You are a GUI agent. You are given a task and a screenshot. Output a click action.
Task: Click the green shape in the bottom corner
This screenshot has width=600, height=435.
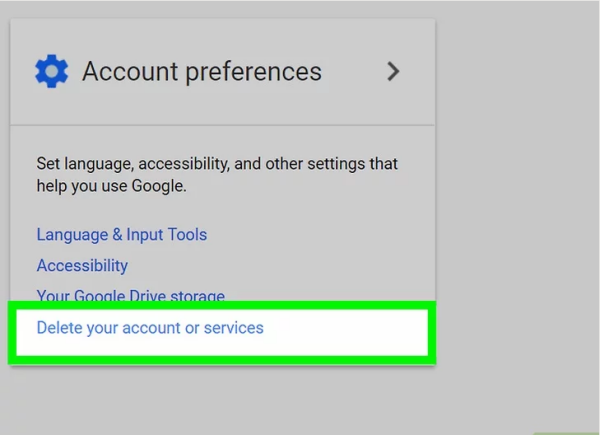[566, 433]
